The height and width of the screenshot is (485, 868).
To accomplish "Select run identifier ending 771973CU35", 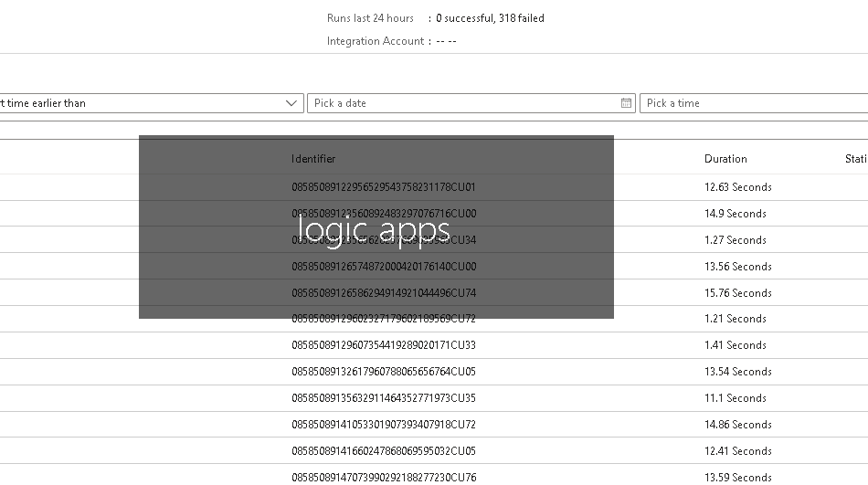I will [x=384, y=398].
